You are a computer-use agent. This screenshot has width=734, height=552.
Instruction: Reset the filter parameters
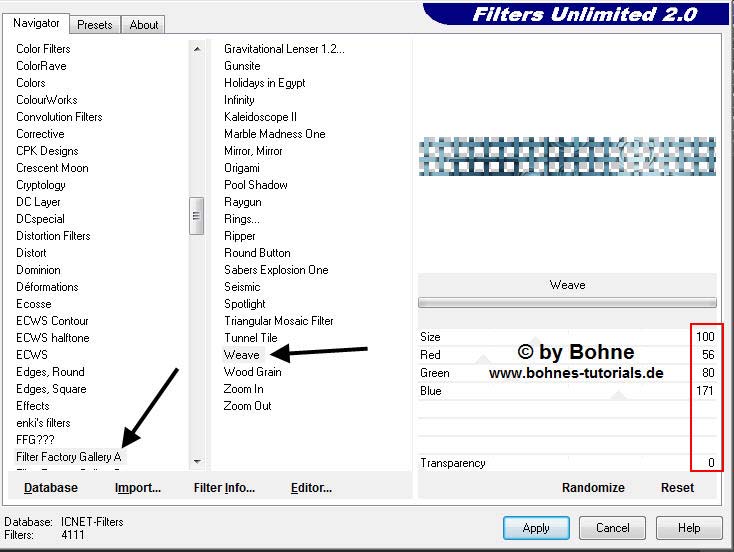pos(677,488)
